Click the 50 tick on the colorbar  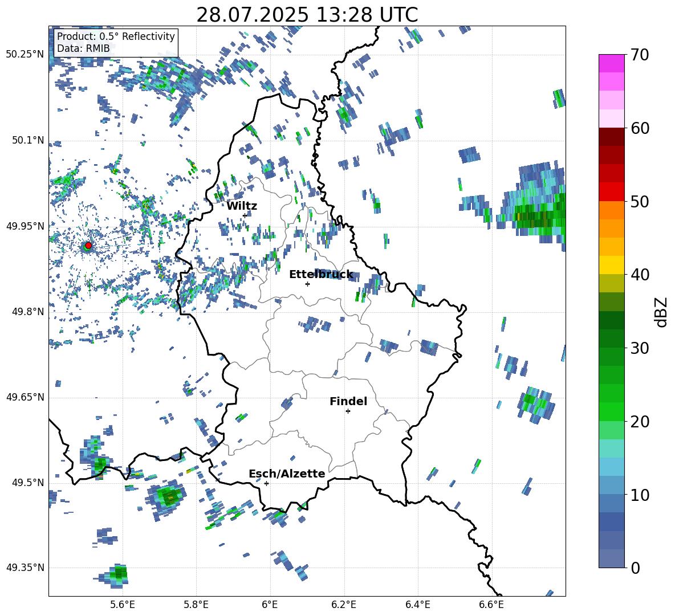pyautogui.click(x=640, y=201)
